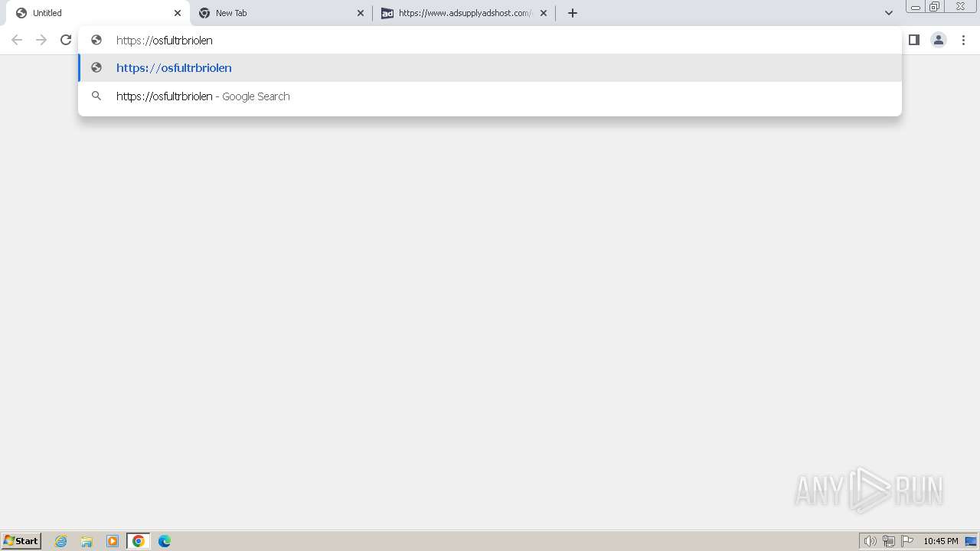Click the show desktop tray icon
This screenshot has height=551, width=980.
pos(971,541)
